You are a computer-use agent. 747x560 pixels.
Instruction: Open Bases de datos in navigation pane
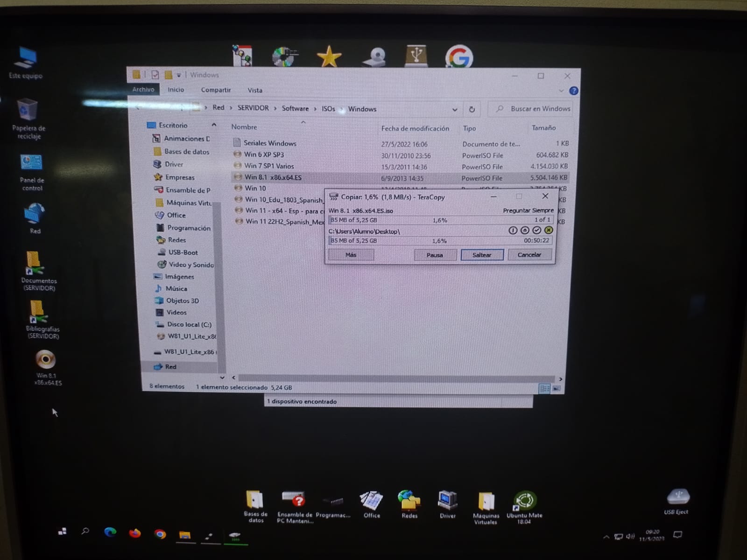(187, 152)
